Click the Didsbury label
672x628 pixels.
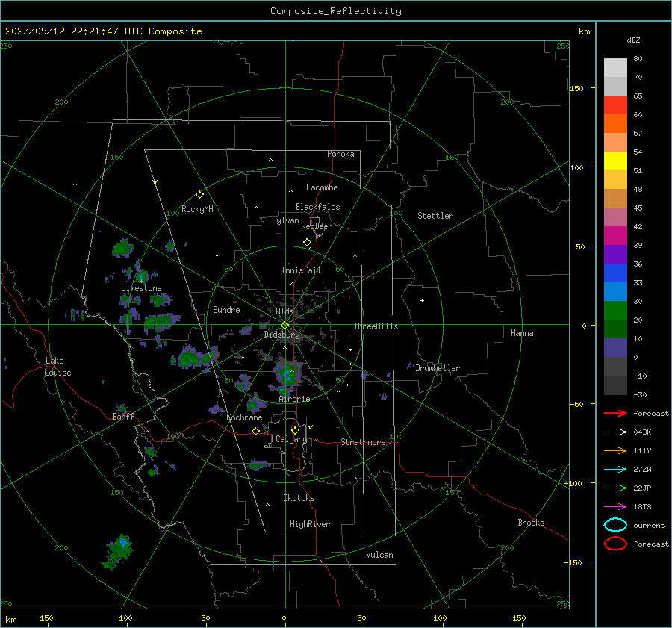pyautogui.click(x=281, y=335)
